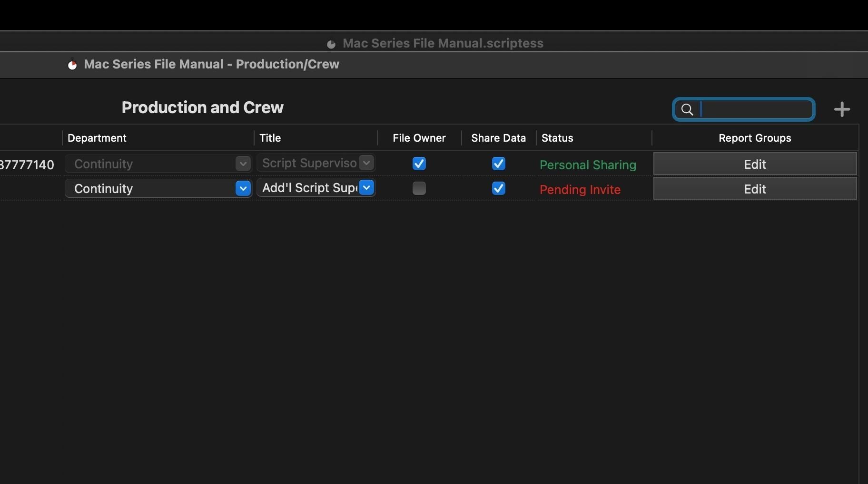This screenshot has height=484, width=868.
Task: Edit report groups for Personal Sharing row
Action: [x=755, y=165]
